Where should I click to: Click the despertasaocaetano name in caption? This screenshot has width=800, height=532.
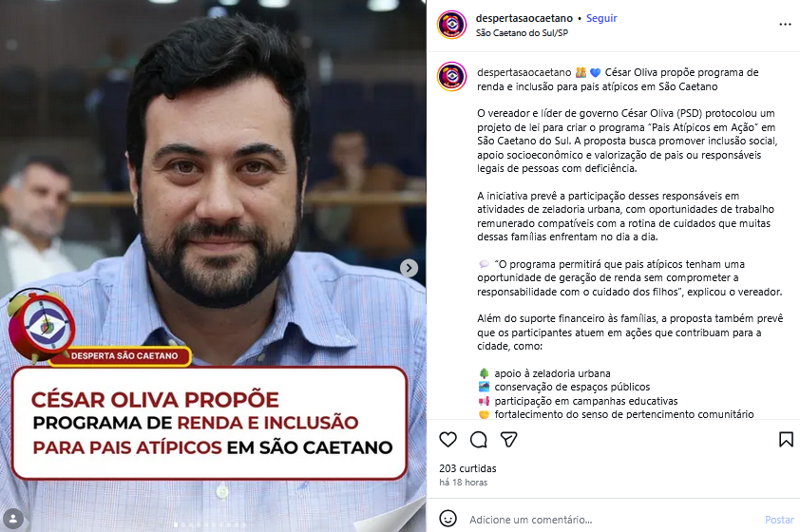[524, 72]
